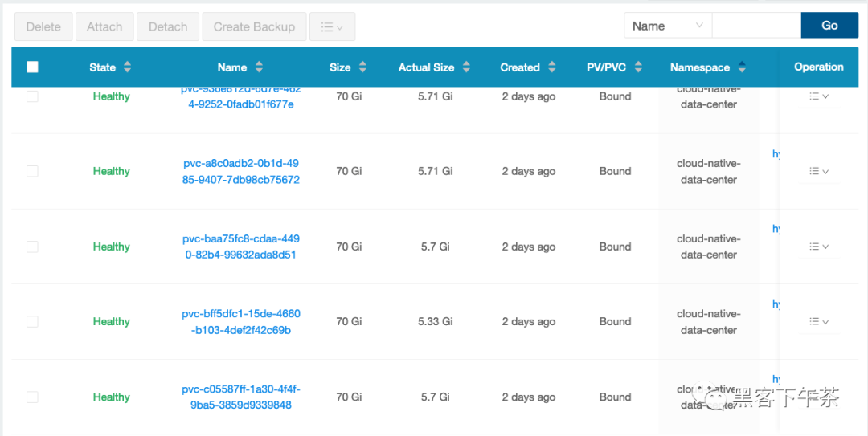
Task: Tick the select-all checkbox in the header
Action: coord(32,67)
